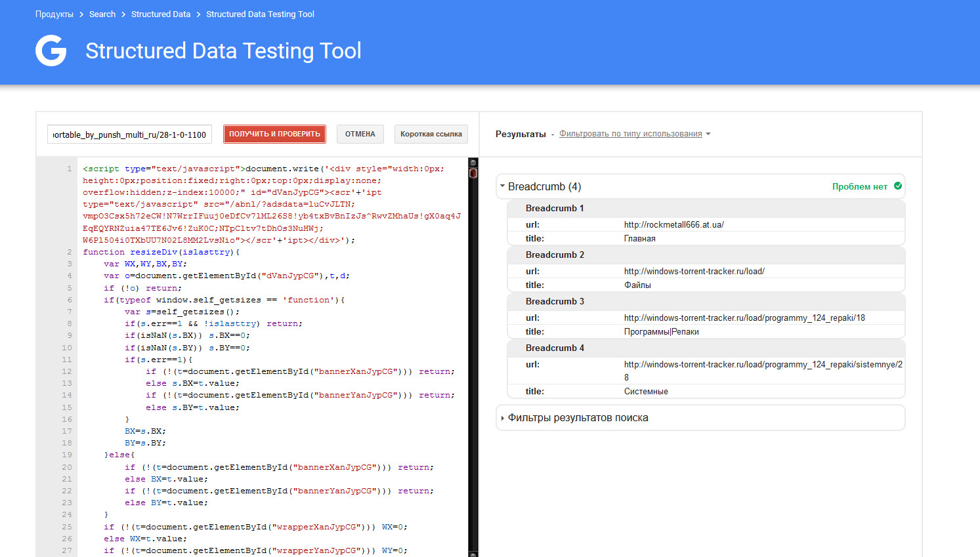Click the title value 'Системные'
Viewport: 980px width, 557px height.
pos(646,392)
